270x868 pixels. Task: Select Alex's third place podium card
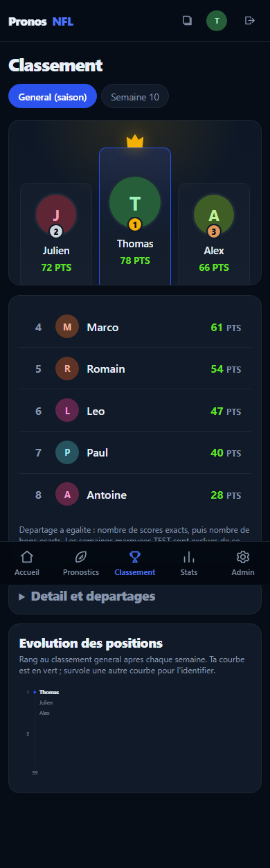(214, 233)
